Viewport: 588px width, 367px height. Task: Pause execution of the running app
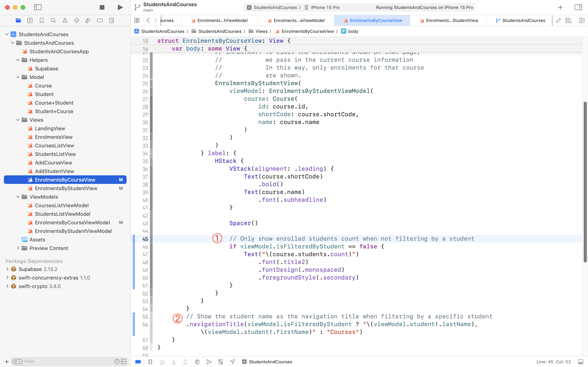point(150,362)
